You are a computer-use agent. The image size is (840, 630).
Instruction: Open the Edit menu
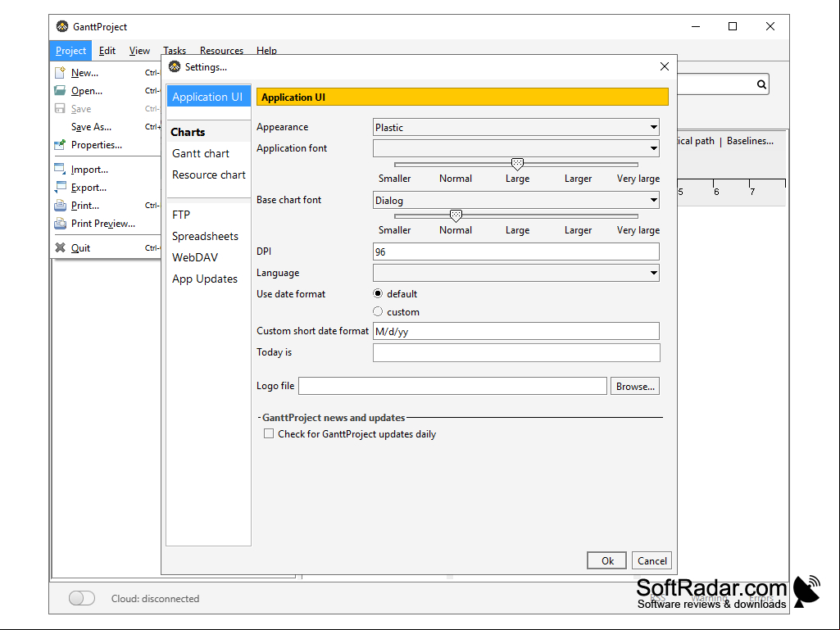click(x=107, y=50)
